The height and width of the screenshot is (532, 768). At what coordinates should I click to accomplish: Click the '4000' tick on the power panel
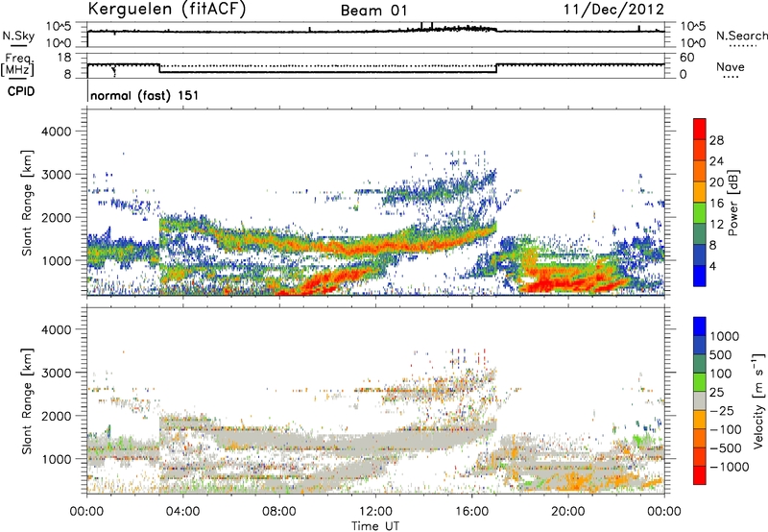[x=56, y=132]
